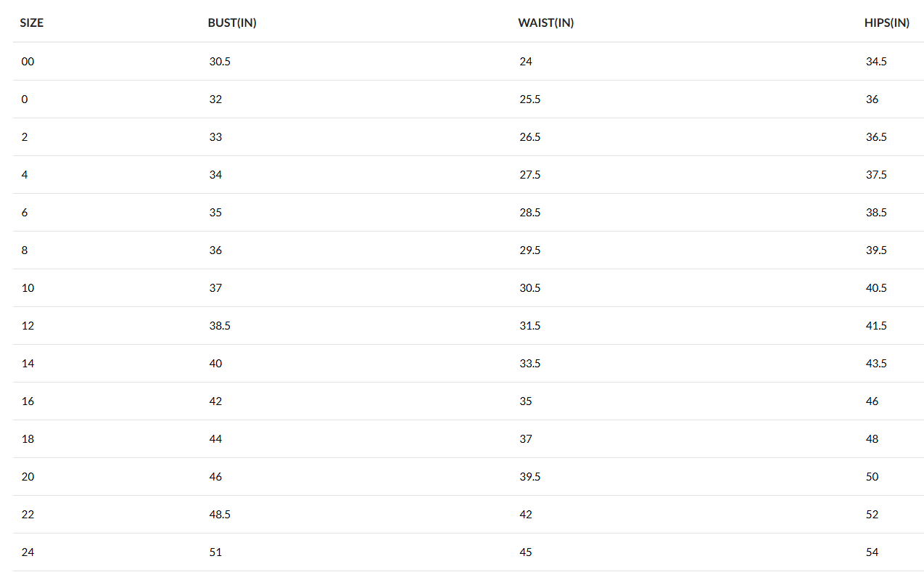Click bust value 35 in size 6 row
This screenshot has height=572, width=924.
(215, 213)
